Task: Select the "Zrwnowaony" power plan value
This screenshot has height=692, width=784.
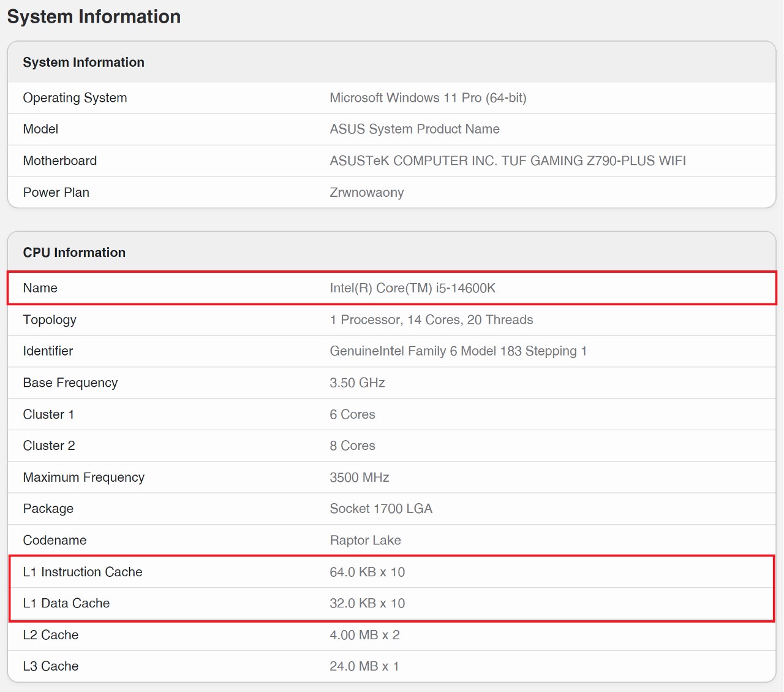Action: click(367, 192)
